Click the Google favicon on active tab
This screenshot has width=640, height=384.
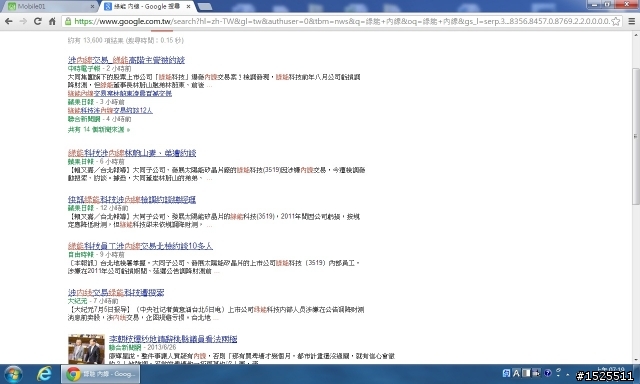tap(108, 7)
